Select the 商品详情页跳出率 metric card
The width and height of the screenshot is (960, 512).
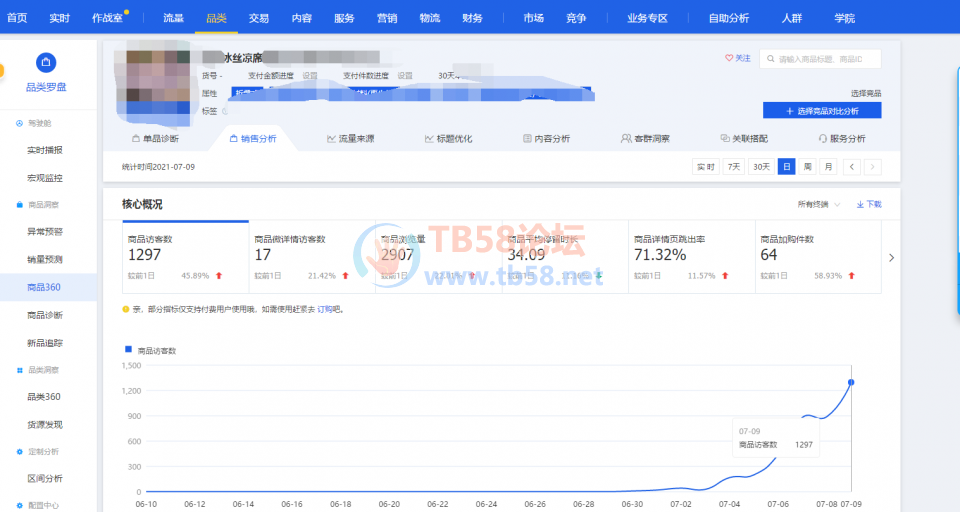point(691,257)
